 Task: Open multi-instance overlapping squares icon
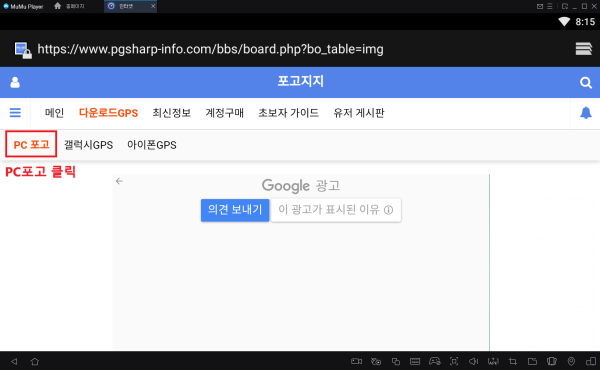396,361
